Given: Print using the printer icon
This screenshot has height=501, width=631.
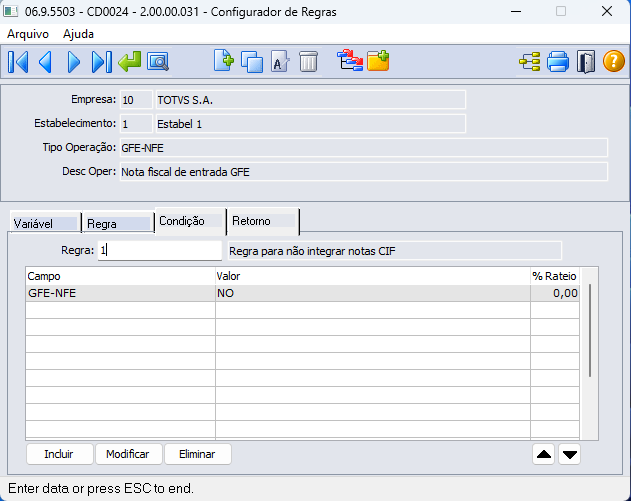Looking at the screenshot, I should pyautogui.click(x=558, y=62).
